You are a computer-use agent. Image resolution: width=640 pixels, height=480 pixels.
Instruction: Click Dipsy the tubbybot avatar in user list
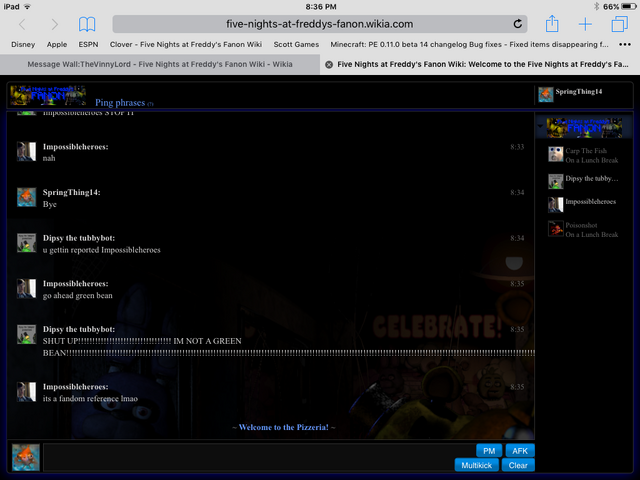[556, 181]
